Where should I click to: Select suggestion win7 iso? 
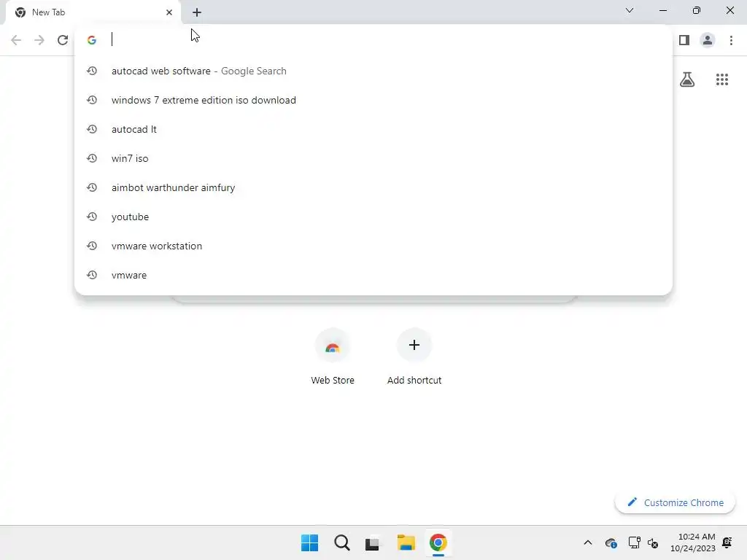373,158
